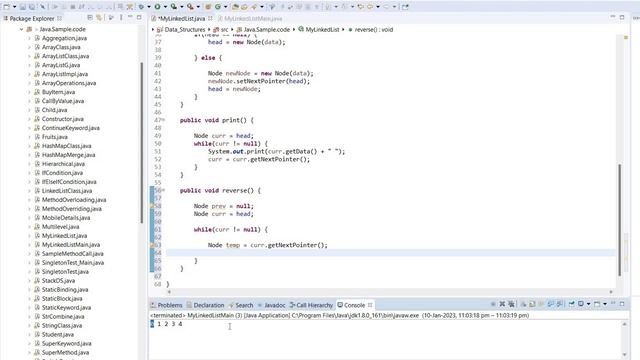
Task: Click Remove All Terminated Launches in Console
Action: click(511, 304)
